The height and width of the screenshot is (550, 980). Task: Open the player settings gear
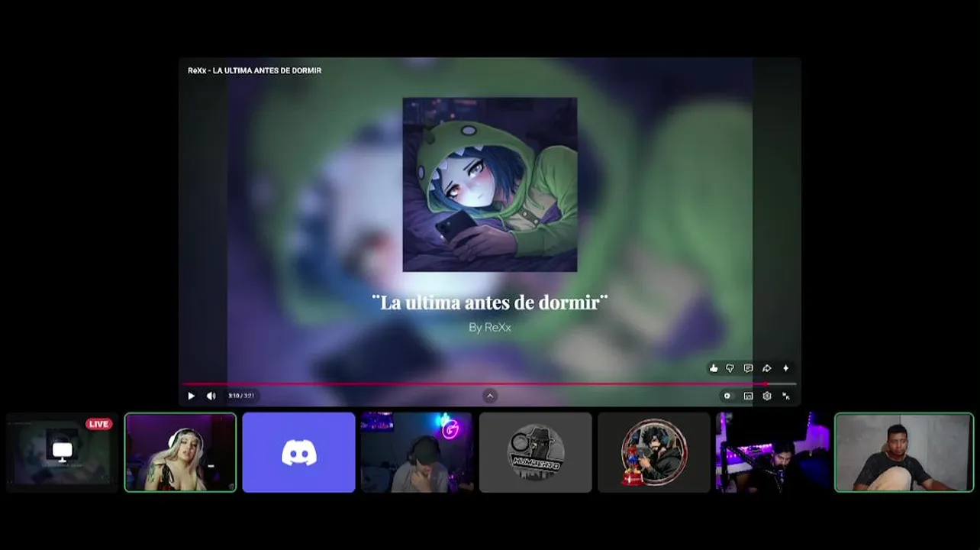767,396
